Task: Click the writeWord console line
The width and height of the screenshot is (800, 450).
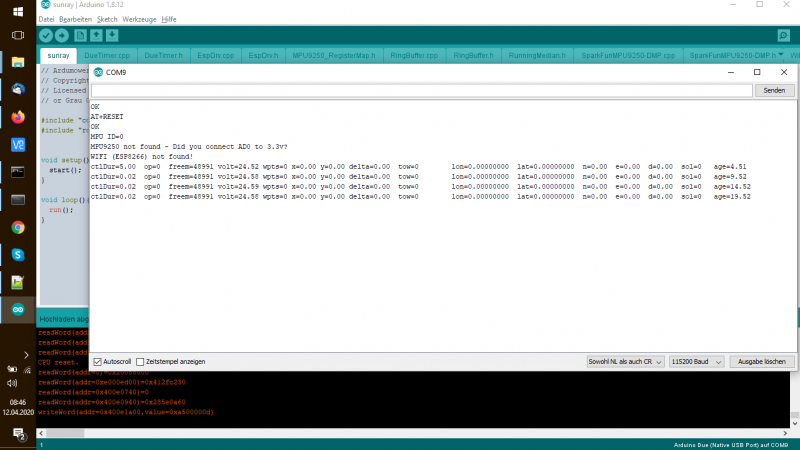Action: [x=126, y=412]
